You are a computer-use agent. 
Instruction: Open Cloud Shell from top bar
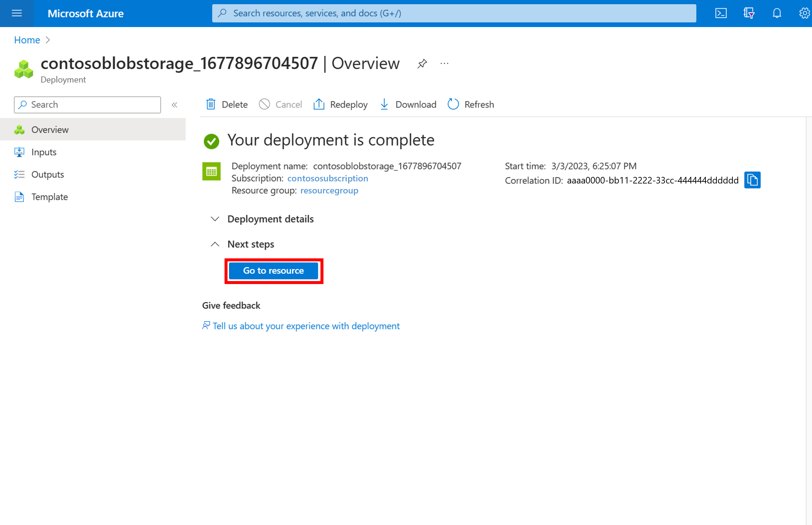pyautogui.click(x=721, y=13)
